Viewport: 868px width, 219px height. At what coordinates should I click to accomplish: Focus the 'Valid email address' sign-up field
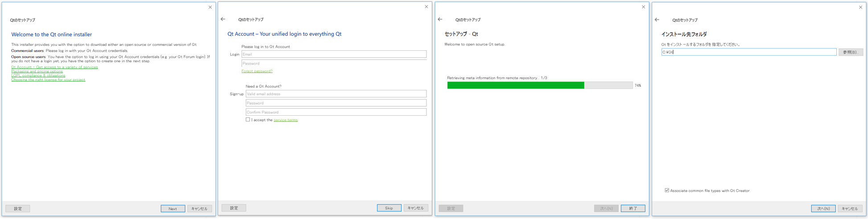(336, 94)
